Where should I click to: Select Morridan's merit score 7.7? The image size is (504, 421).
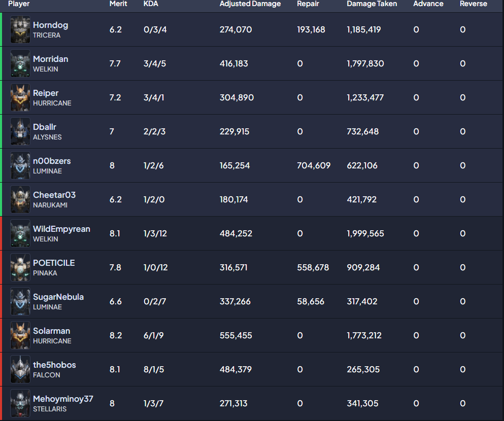(x=115, y=63)
